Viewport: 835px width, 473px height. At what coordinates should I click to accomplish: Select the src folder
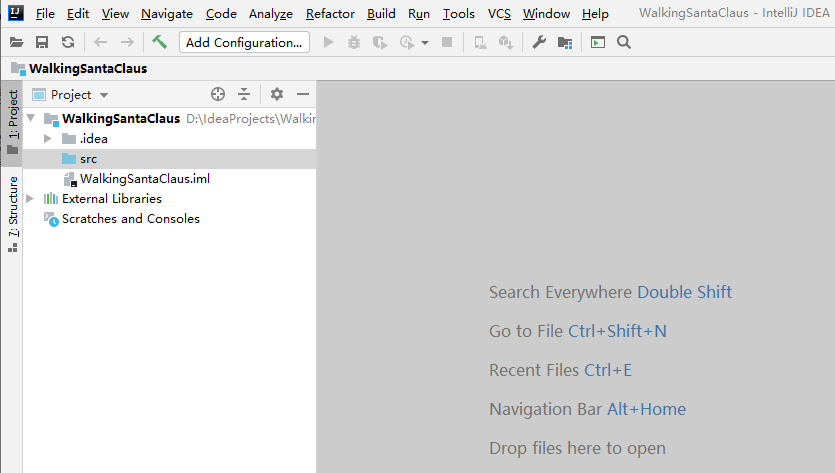click(169, 159)
